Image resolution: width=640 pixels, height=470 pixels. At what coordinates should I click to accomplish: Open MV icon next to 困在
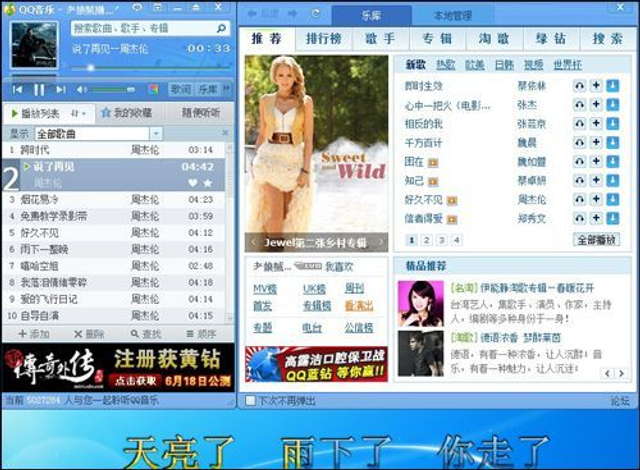tap(433, 163)
